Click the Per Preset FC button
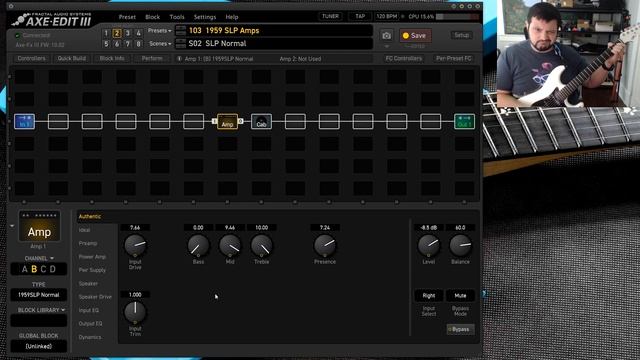The image size is (640, 360). click(x=453, y=59)
